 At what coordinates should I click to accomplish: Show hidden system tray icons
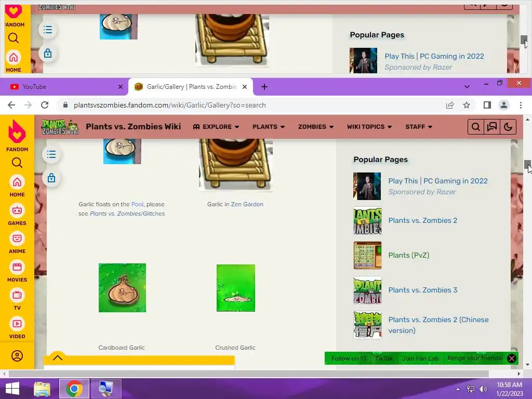pos(458,389)
